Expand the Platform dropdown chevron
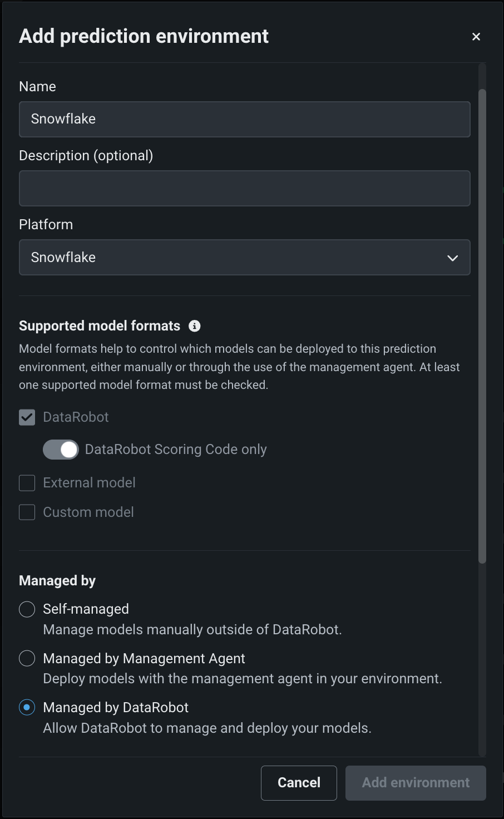Image resolution: width=504 pixels, height=819 pixels. pos(453,258)
